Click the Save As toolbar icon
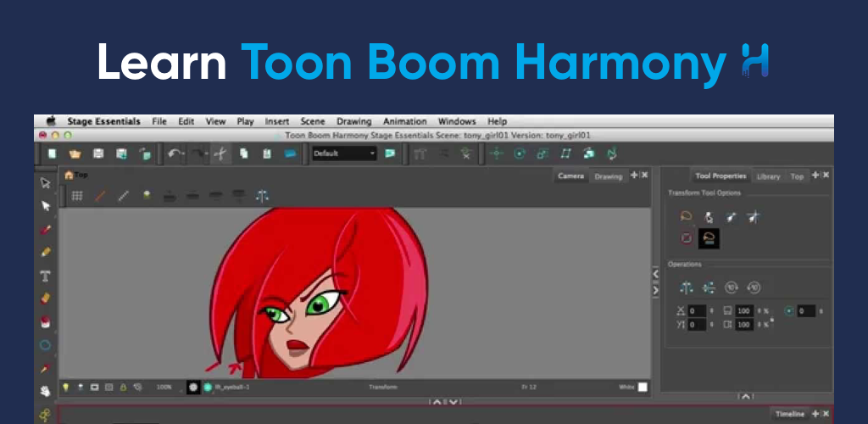Viewport: 868px width, 424px height. [x=122, y=153]
